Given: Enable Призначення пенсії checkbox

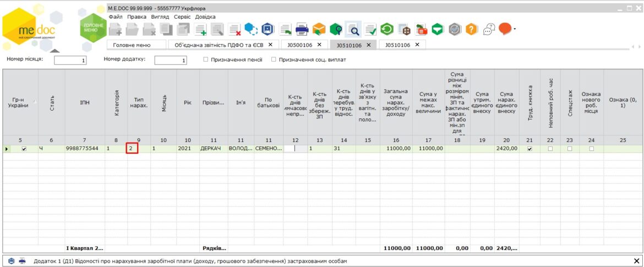Looking at the screenshot, I should 206,59.
